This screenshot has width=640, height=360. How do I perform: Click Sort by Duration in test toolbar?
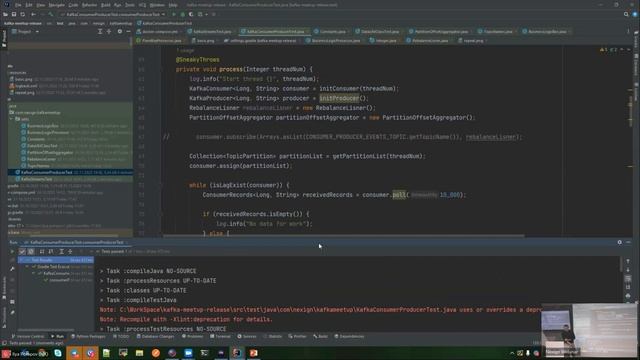pyautogui.click(x=51, y=251)
